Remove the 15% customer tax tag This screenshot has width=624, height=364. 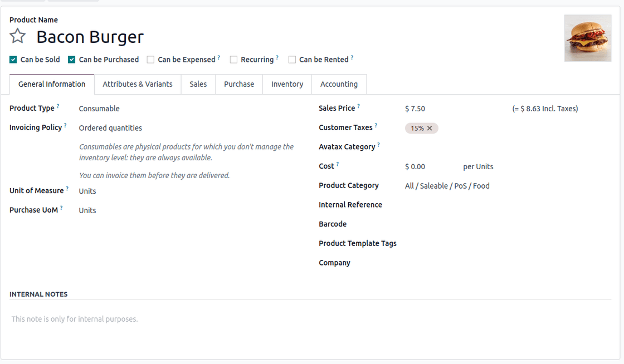(430, 129)
